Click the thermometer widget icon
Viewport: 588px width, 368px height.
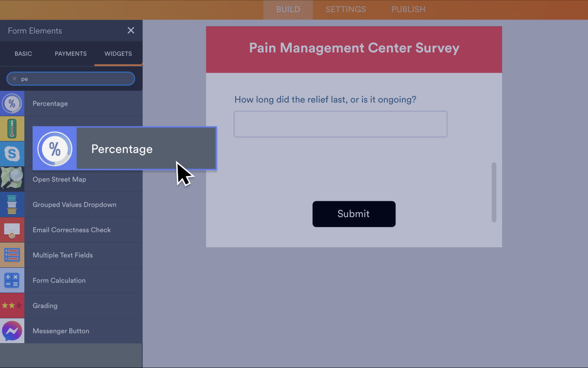pyautogui.click(x=12, y=129)
